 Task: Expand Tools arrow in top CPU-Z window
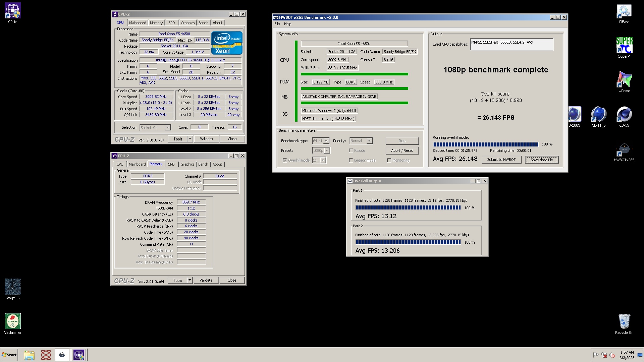190,139
